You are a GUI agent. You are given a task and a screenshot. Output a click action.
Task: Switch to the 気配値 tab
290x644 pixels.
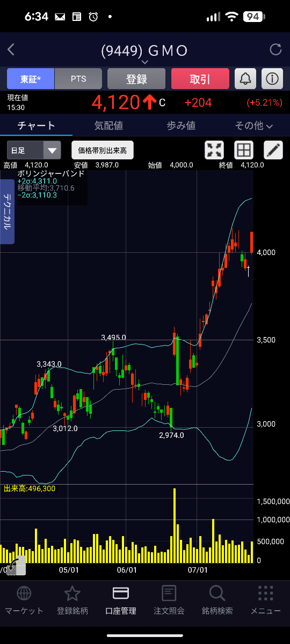coord(108,126)
